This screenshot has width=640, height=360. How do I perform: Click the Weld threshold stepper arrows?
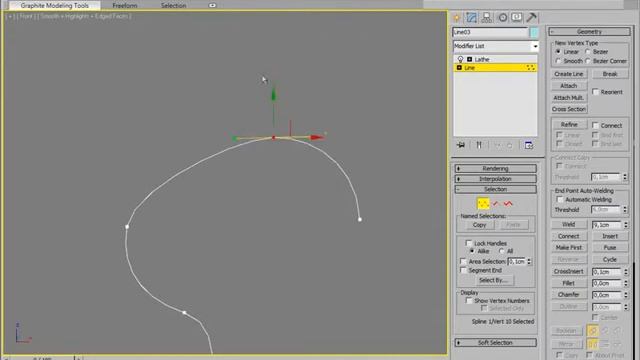(x=625, y=225)
